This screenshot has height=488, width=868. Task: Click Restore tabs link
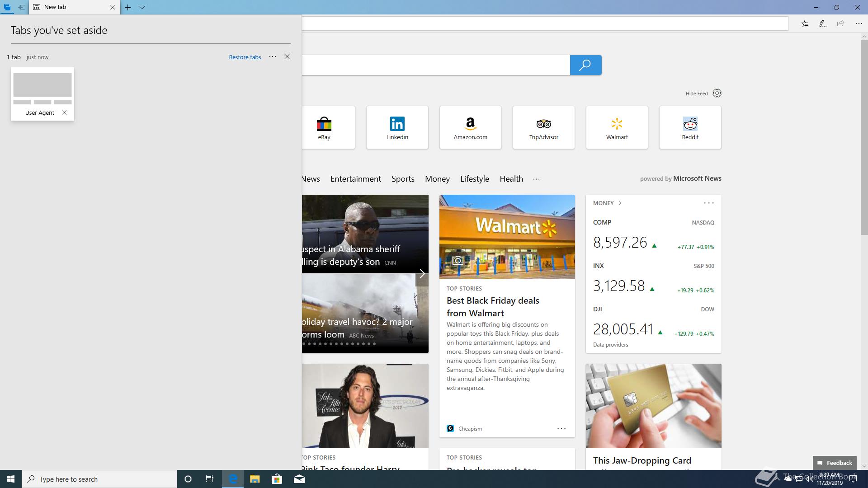click(245, 57)
